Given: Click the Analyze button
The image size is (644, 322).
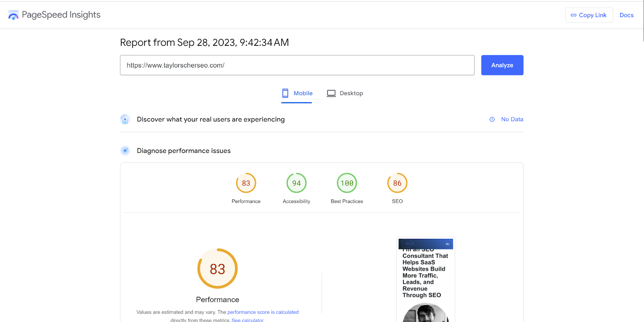Looking at the screenshot, I should pos(502,65).
